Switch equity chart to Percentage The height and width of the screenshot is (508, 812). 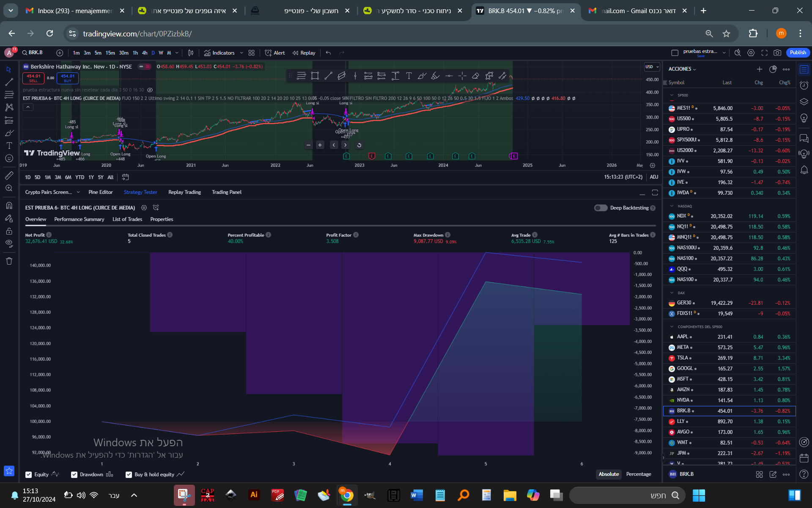tap(638, 474)
